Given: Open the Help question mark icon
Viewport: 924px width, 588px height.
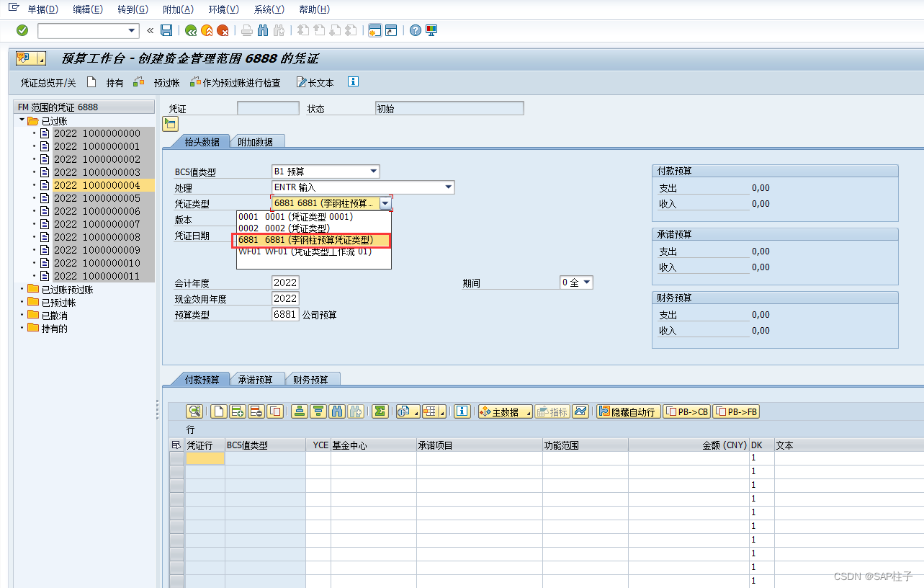Looking at the screenshot, I should pyautogui.click(x=416, y=30).
